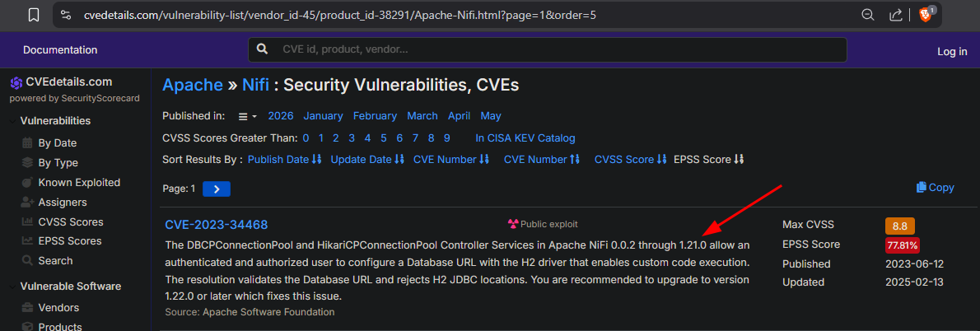
Task: Copy results using the Copy icon
Action: (935, 188)
